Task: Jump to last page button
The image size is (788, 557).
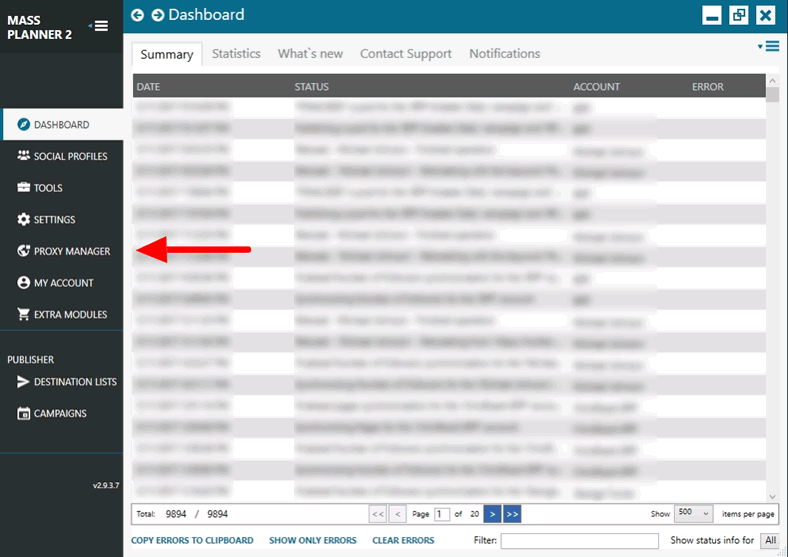Action: (x=512, y=514)
